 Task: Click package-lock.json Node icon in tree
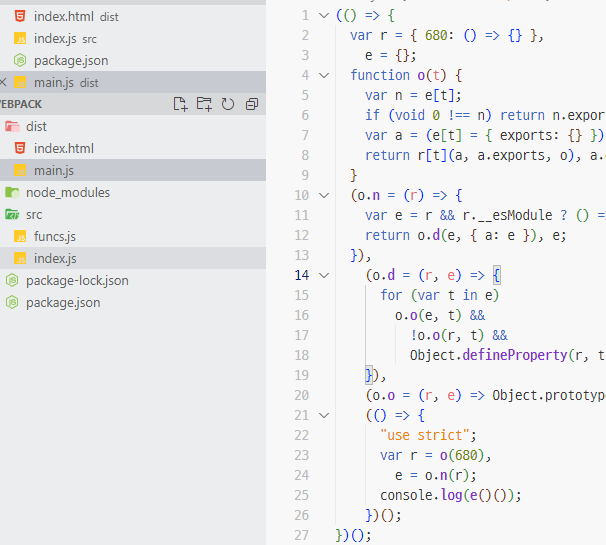point(12,280)
